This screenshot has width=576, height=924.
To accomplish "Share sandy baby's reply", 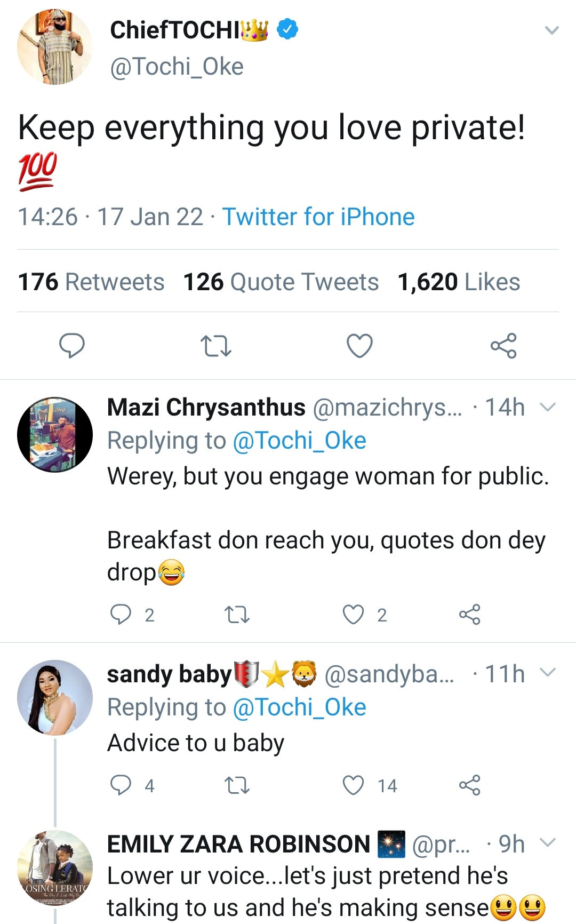I will tap(469, 785).
